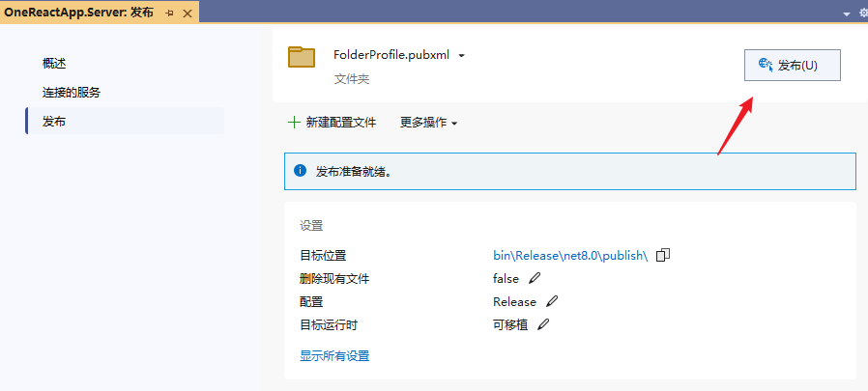Viewport: 868px width, 391px height.
Task: Click 新建配置文件 with plus icon
Action: 333,123
